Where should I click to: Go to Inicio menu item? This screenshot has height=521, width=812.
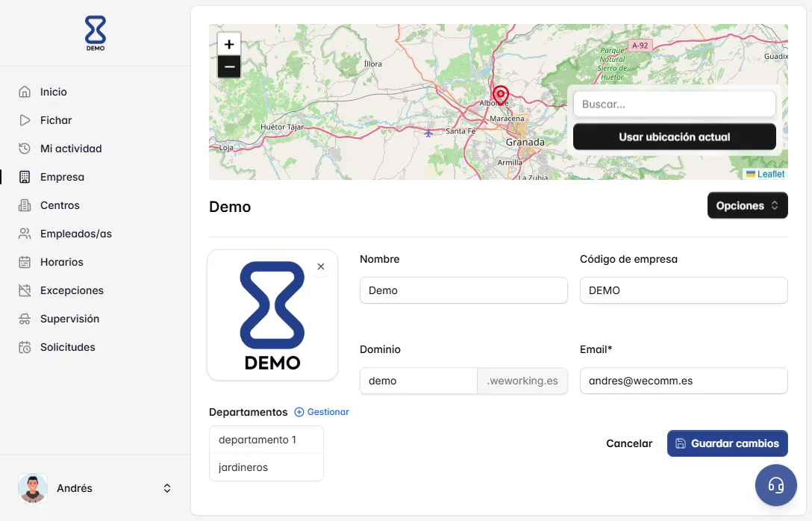pos(53,92)
